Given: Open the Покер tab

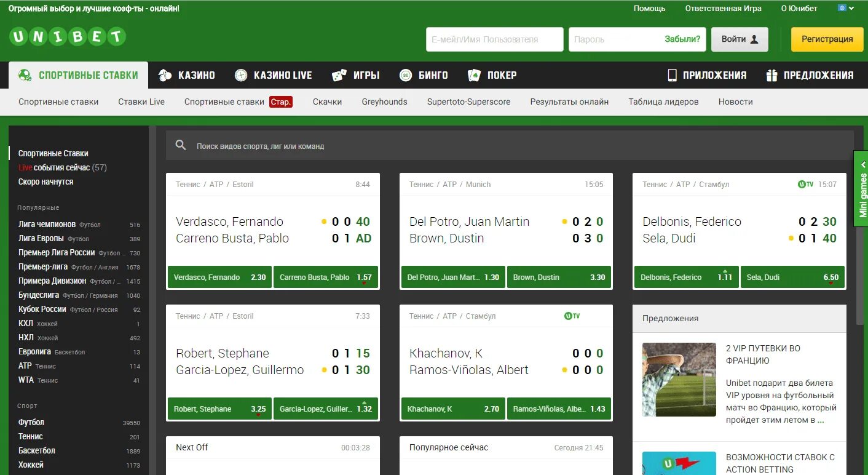Looking at the screenshot, I should click(492, 75).
